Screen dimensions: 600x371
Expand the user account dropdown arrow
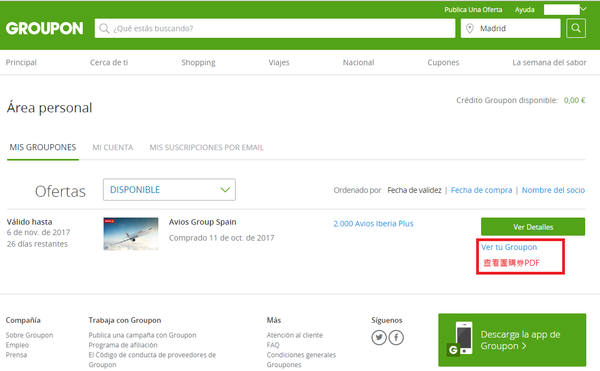coord(583,9)
